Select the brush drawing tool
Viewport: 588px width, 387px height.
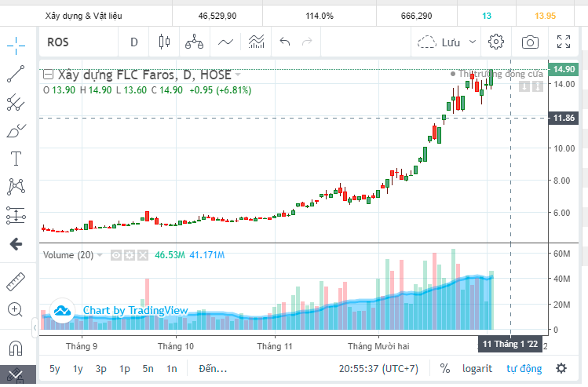(16, 131)
